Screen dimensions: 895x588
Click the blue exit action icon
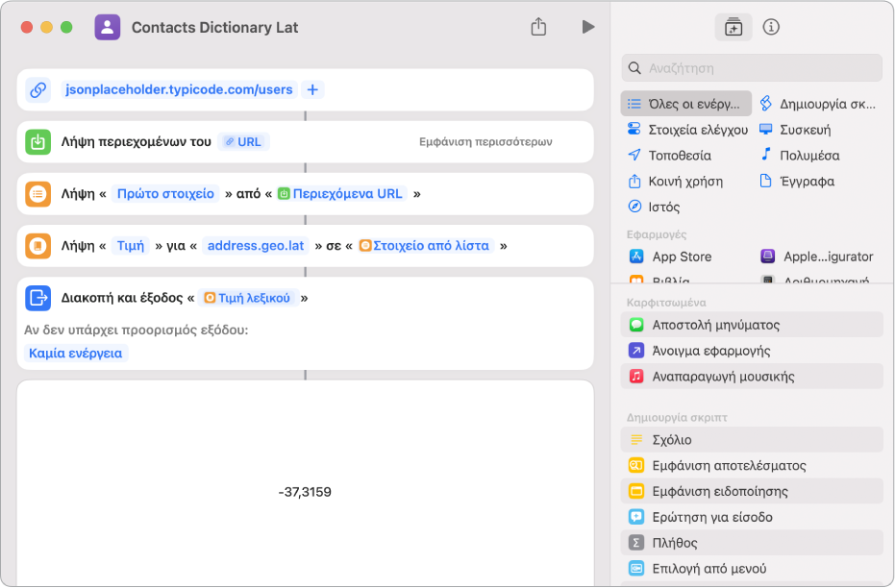tap(38, 298)
